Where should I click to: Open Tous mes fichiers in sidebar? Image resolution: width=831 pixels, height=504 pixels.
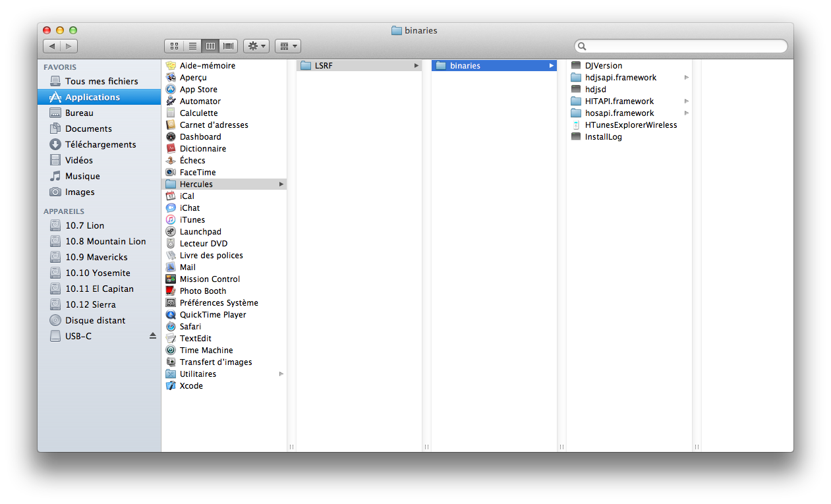99,81
